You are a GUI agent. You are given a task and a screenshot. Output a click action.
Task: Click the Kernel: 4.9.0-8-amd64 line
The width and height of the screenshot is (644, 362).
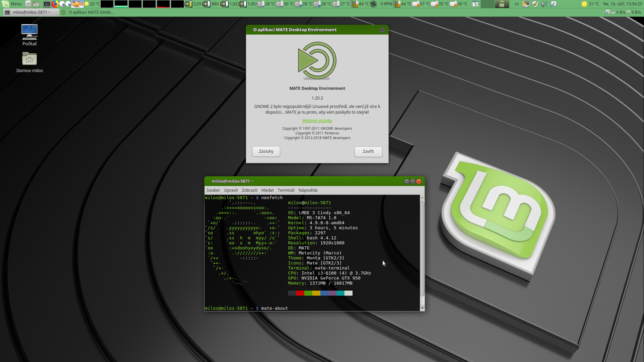click(316, 223)
